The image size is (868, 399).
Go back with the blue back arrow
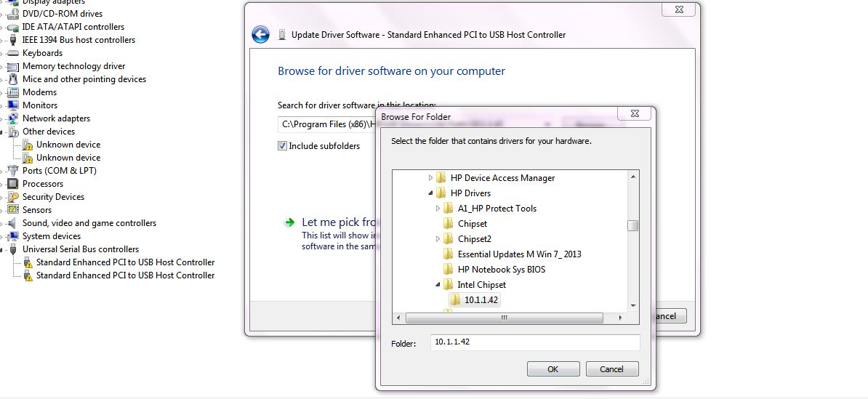261,35
